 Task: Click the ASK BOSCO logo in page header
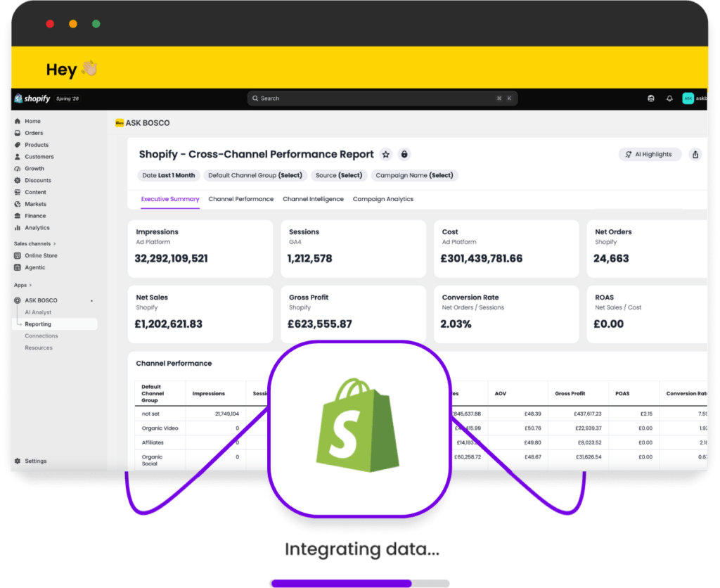pos(120,122)
